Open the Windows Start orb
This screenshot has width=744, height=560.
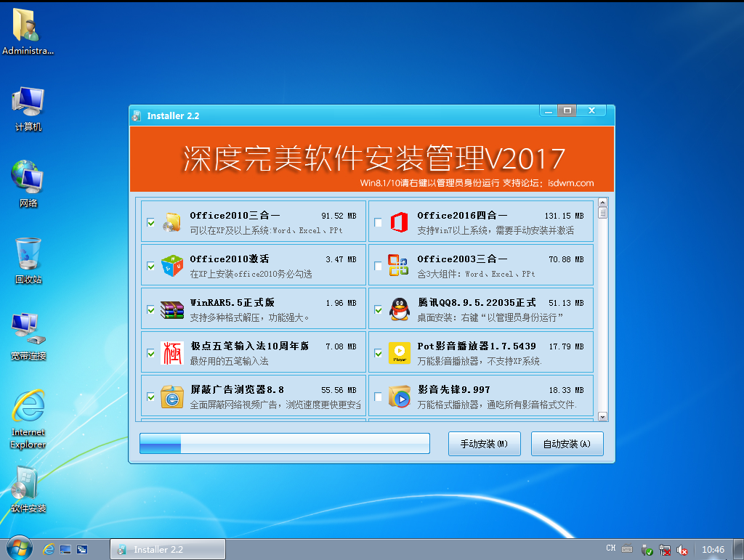(20, 548)
